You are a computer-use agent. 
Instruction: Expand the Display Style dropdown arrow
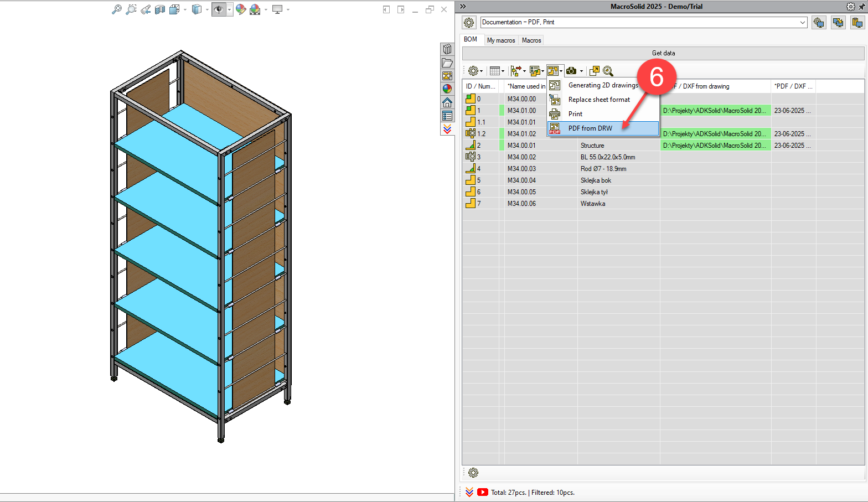(x=207, y=9)
